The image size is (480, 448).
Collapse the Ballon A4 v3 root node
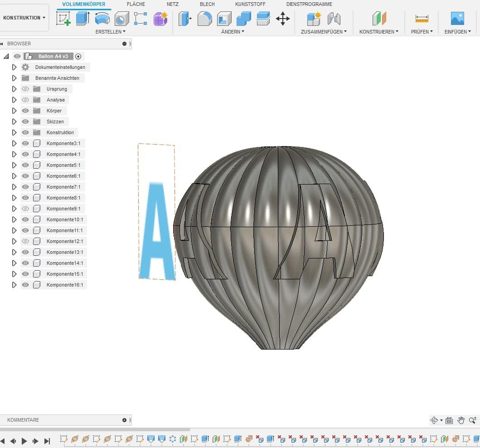click(x=6, y=56)
